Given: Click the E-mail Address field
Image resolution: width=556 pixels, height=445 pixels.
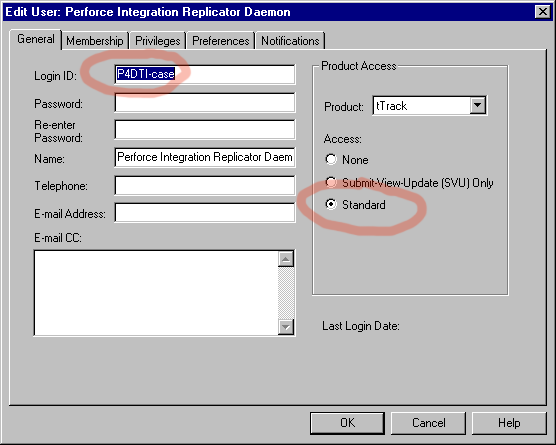Looking at the screenshot, I should click(205, 213).
